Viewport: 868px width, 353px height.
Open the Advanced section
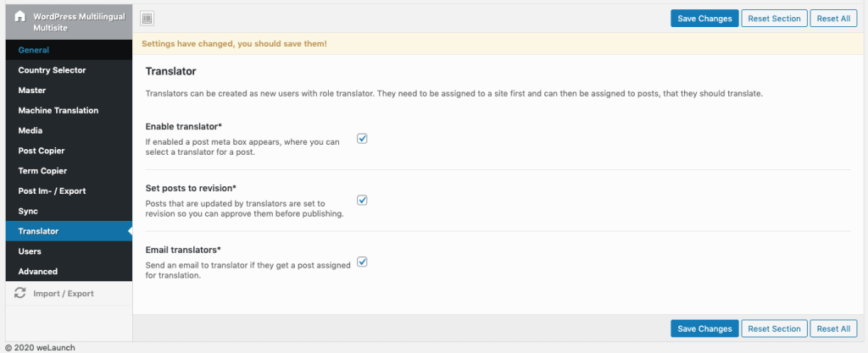pos(38,272)
